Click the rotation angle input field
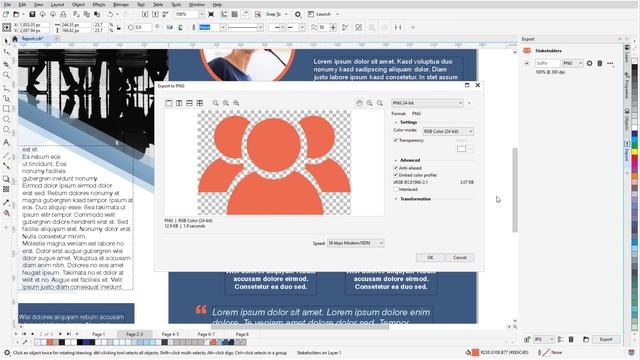 [143, 27]
